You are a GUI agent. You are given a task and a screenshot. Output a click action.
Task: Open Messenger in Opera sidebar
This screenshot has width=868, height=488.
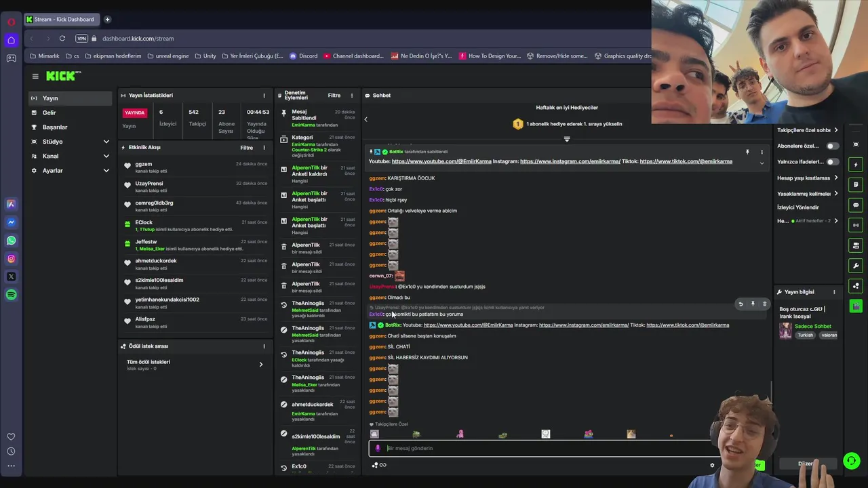[11, 222]
